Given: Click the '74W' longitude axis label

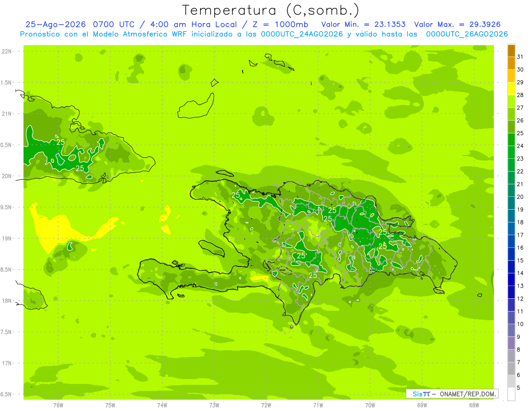Looking at the screenshot, I should [x=162, y=405].
